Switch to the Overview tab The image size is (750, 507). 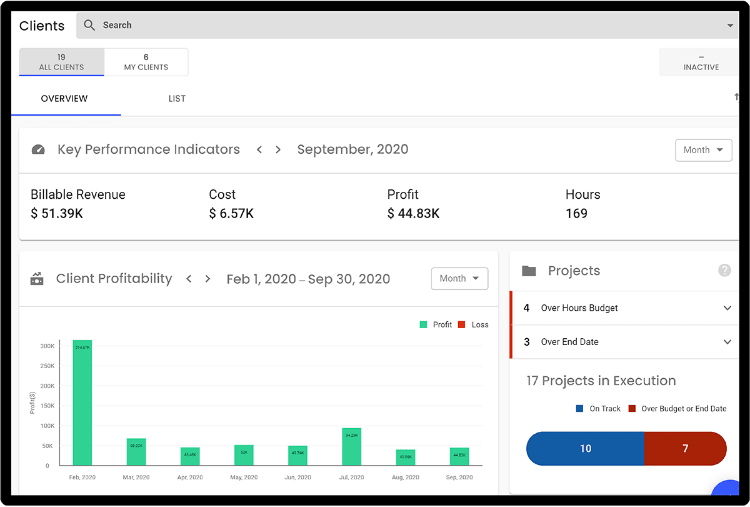tap(64, 99)
